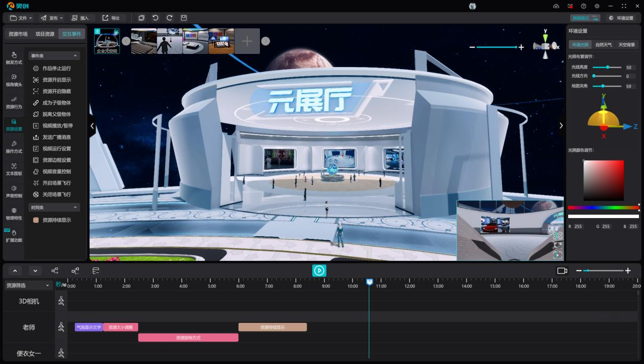Click the 导出 export button
This screenshot has height=364, width=644.
[x=111, y=18]
